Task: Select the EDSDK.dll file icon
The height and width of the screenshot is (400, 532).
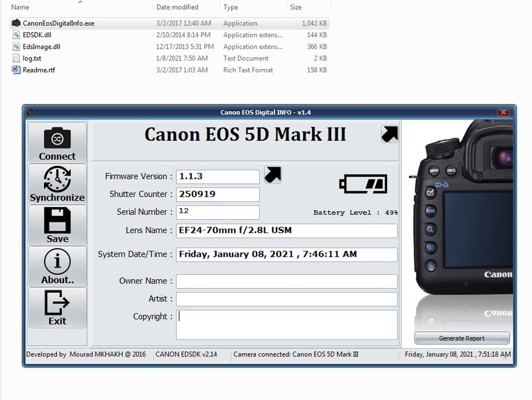Action: [16, 35]
